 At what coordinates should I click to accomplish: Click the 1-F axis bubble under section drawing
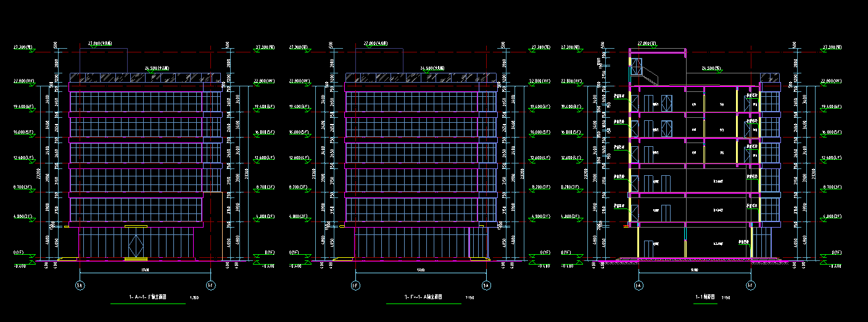(x=751, y=286)
